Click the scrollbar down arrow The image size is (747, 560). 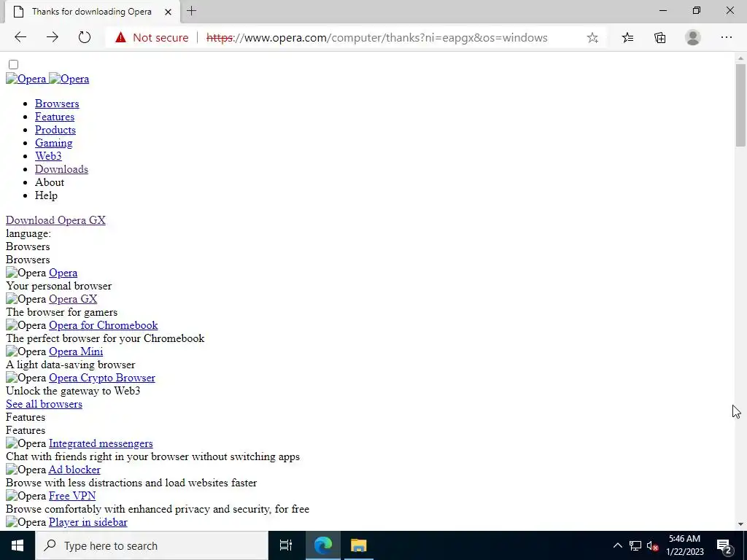click(x=740, y=524)
